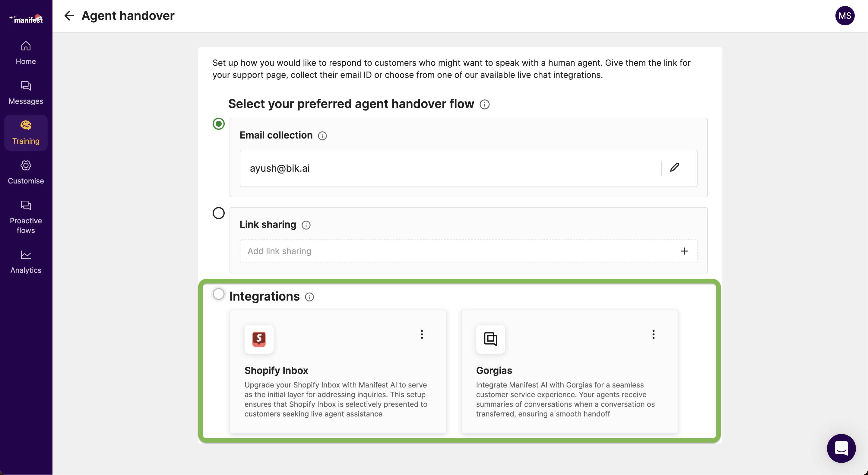Click the Add link sharing field
Screen dimensions: 868x475
click(468, 251)
